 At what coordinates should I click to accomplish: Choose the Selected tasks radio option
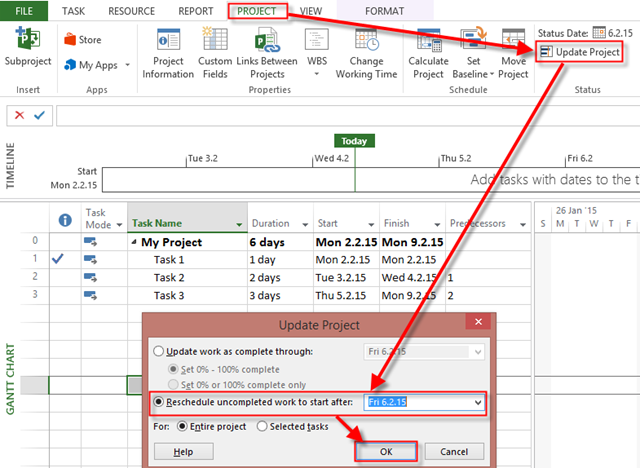tap(263, 426)
